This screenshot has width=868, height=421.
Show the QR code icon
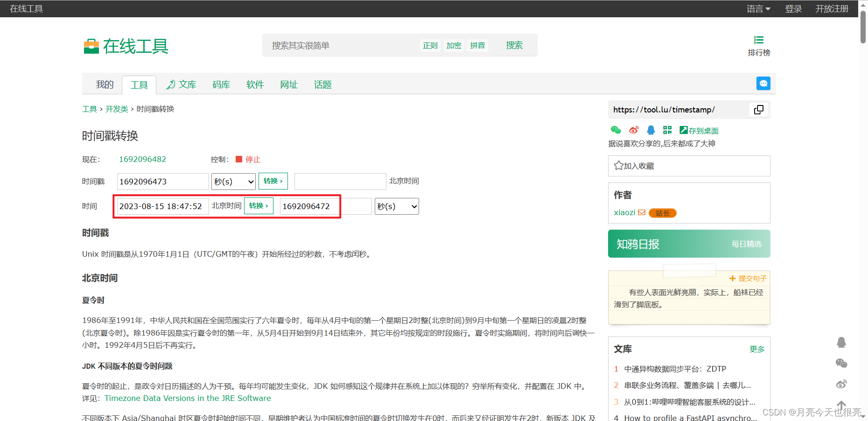click(x=667, y=130)
